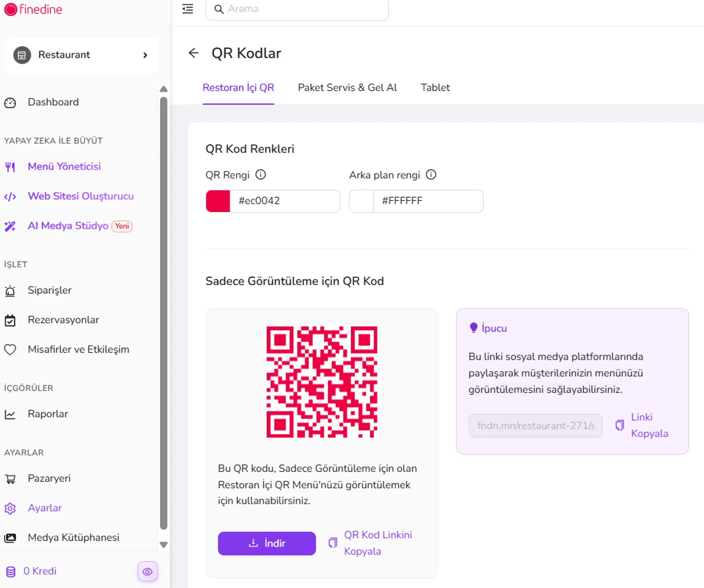Click the 0 Kredi link
The height and width of the screenshot is (588, 704).
coord(40,571)
